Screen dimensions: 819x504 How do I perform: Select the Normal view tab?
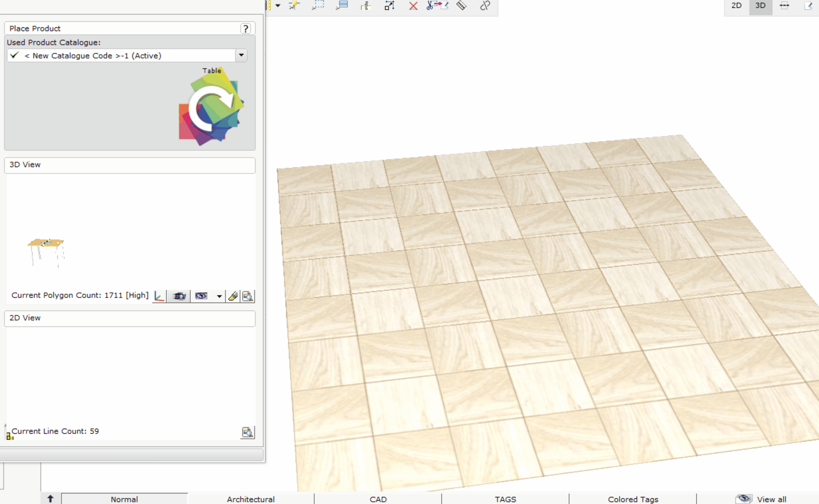(124, 499)
